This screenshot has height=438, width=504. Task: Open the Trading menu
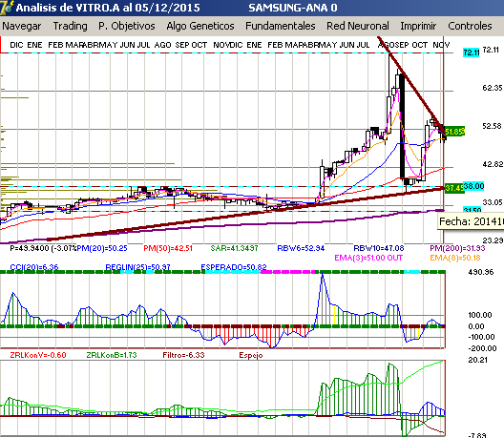[70, 26]
